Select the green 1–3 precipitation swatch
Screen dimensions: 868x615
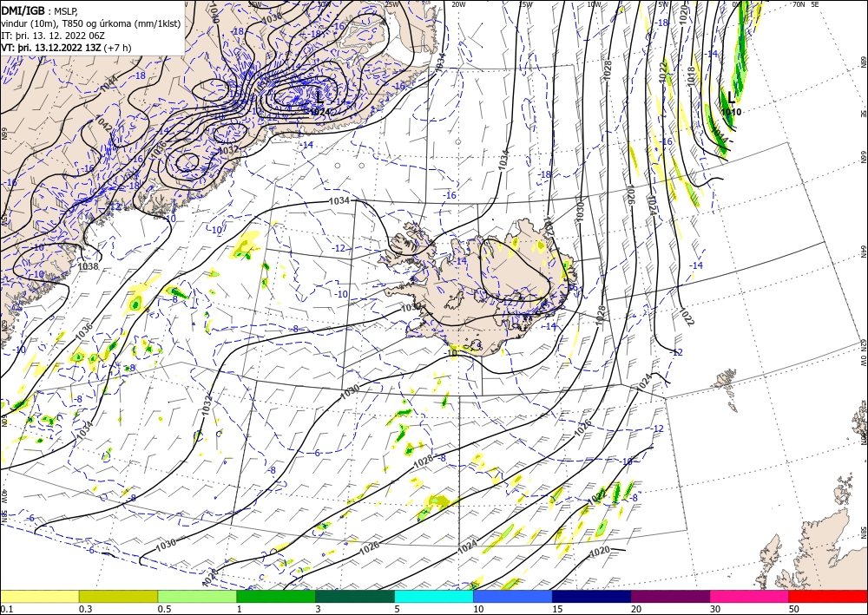[276, 596]
